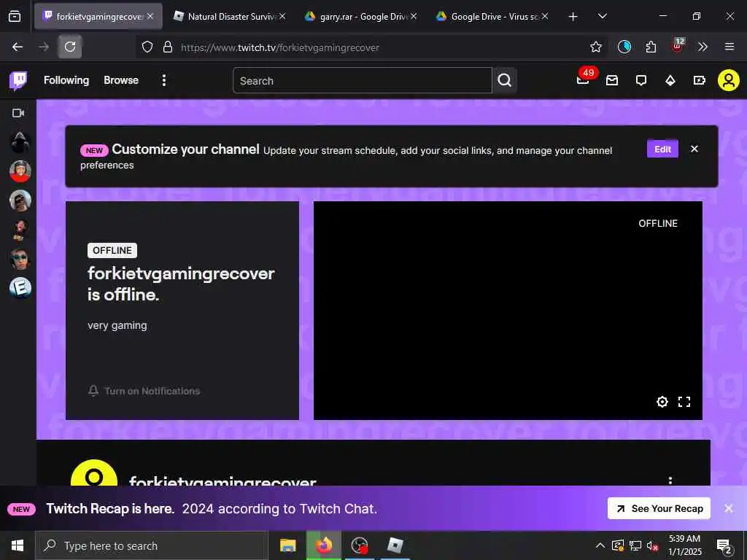This screenshot has height=560, width=747.
Task: Open Roblox from the taskbar
Action: tap(395, 545)
